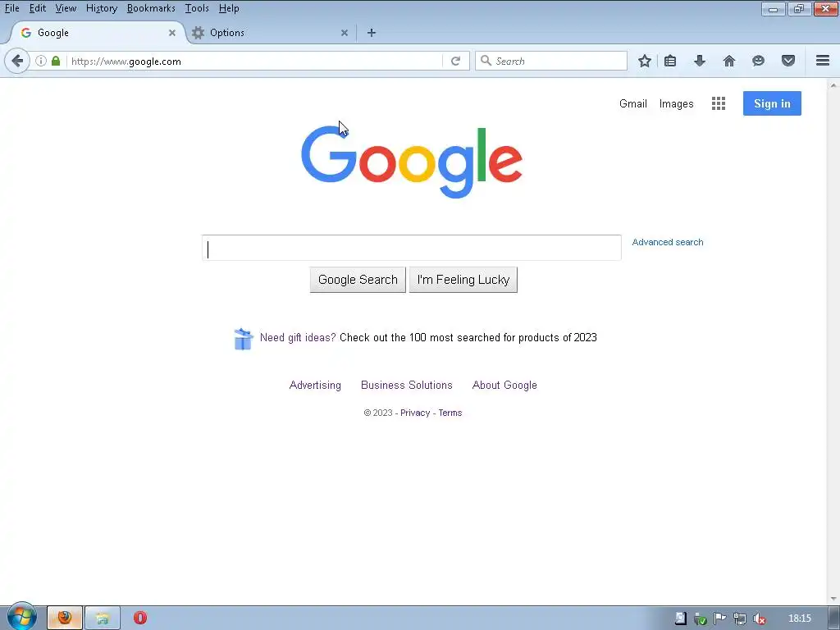Open the Downloads arrow icon

tap(700, 61)
